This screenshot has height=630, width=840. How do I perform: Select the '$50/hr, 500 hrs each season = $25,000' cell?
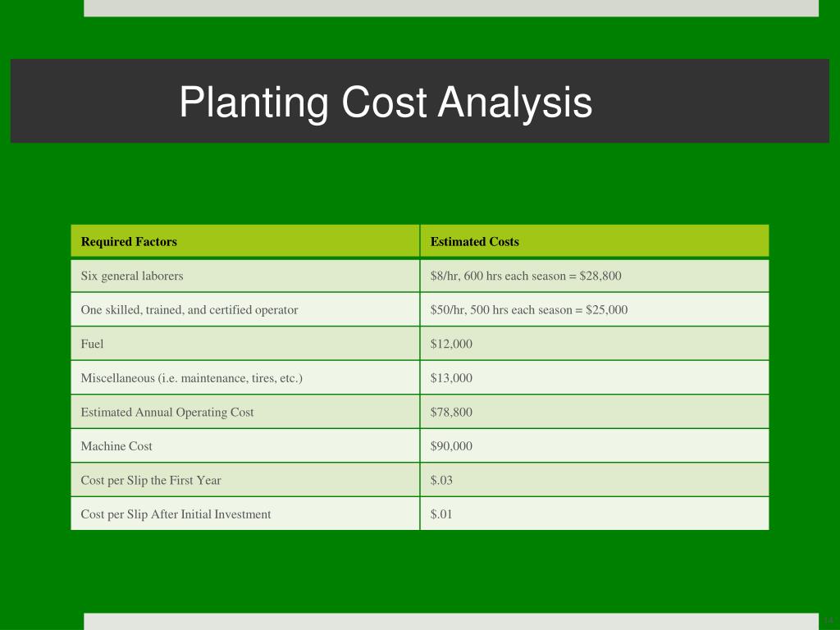click(595, 309)
